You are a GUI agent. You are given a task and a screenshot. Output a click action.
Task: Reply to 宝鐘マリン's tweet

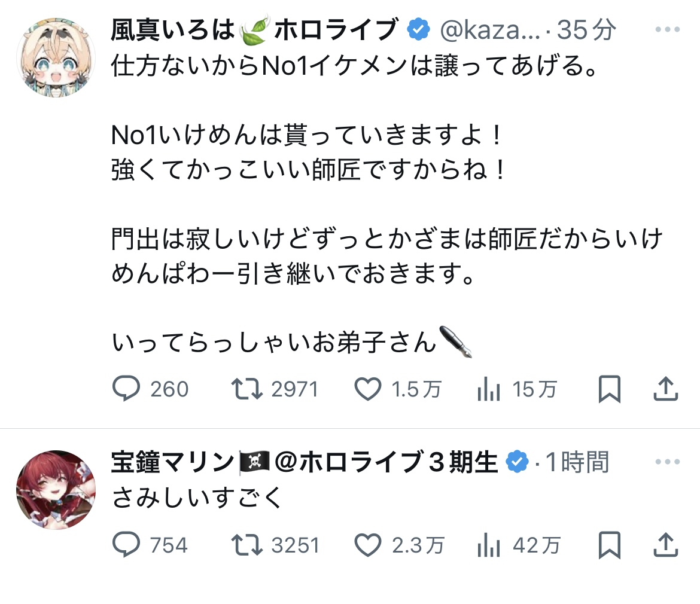tap(127, 545)
